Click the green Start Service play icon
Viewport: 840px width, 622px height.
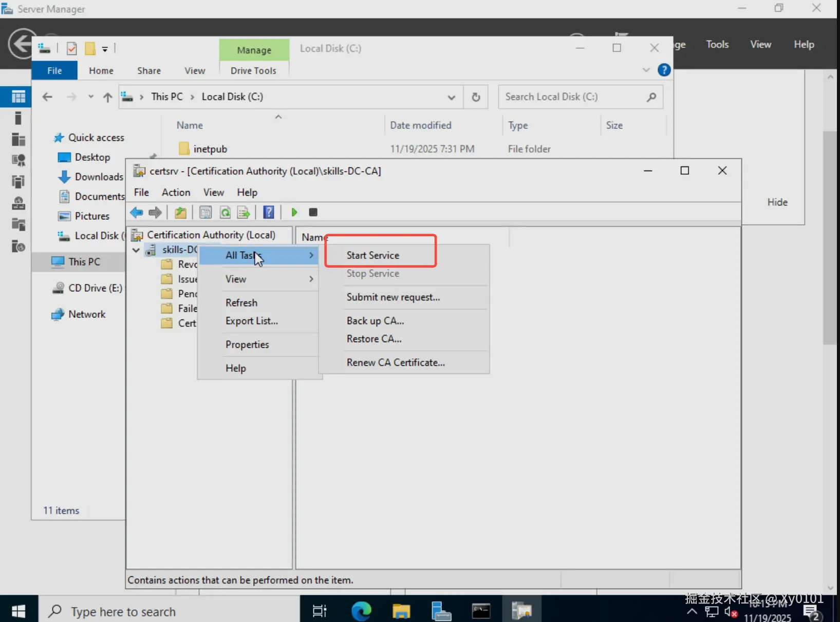[x=294, y=212]
